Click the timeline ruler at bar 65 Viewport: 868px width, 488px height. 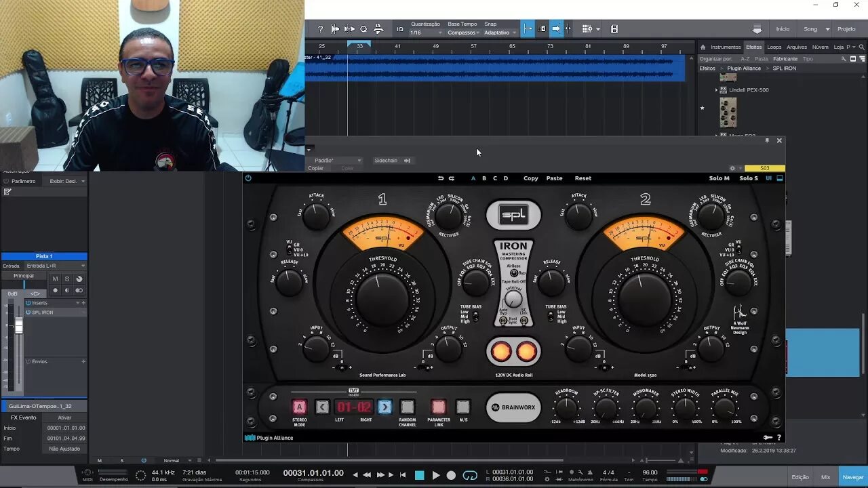[x=512, y=46]
